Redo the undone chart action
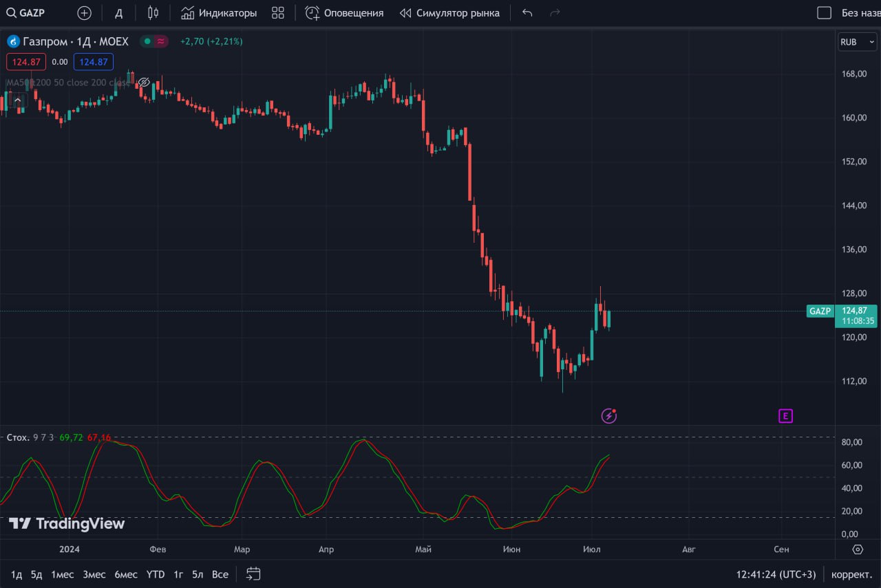This screenshot has height=588, width=881. click(555, 12)
